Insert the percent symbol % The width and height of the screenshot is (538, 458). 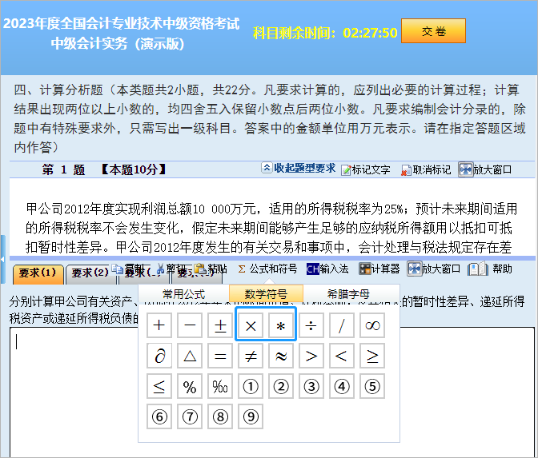(190, 386)
